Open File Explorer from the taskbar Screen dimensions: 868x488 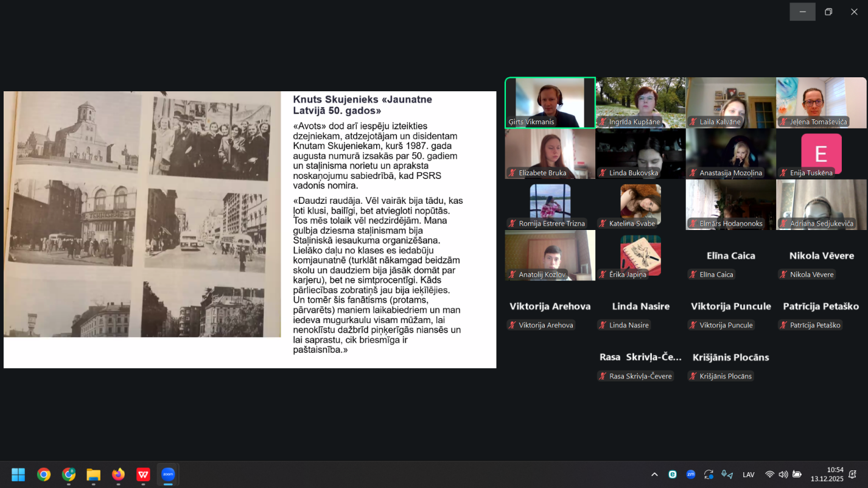click(93, 475)
